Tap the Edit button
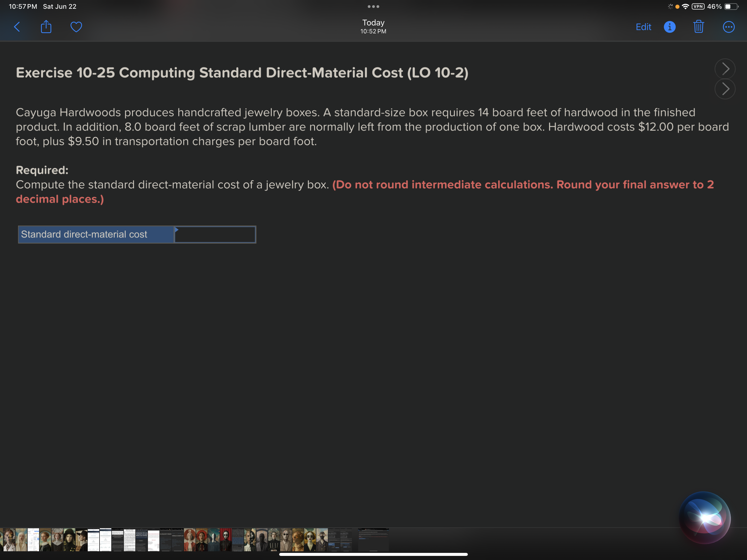Image resolution: width=747 pixels, height=560 pixels. click(643, 27)
